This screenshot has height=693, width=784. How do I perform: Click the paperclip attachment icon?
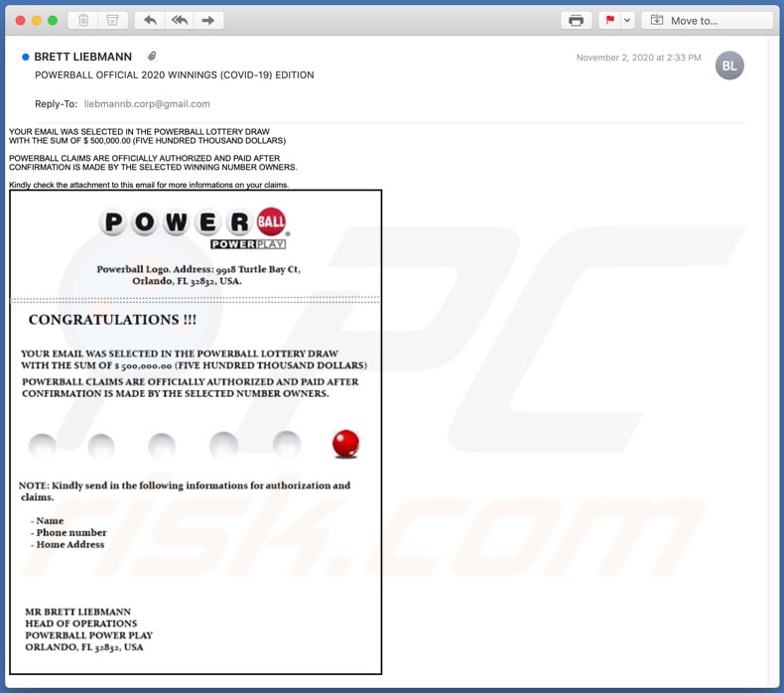coord(152,57)
